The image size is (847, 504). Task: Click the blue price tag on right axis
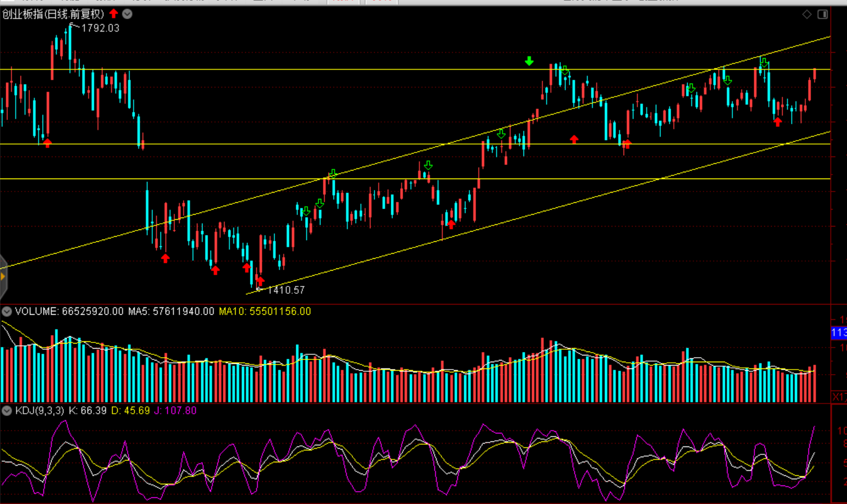pos(839,333)
